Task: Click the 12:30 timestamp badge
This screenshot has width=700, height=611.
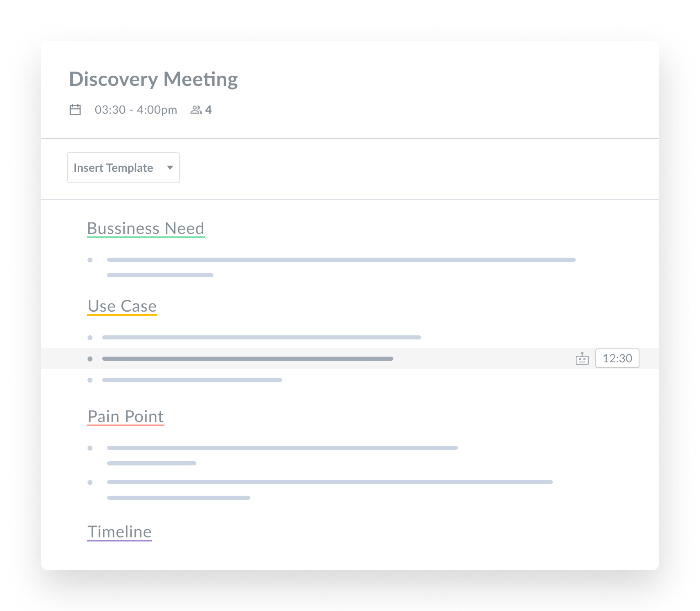Action: (x=617, y=358)
